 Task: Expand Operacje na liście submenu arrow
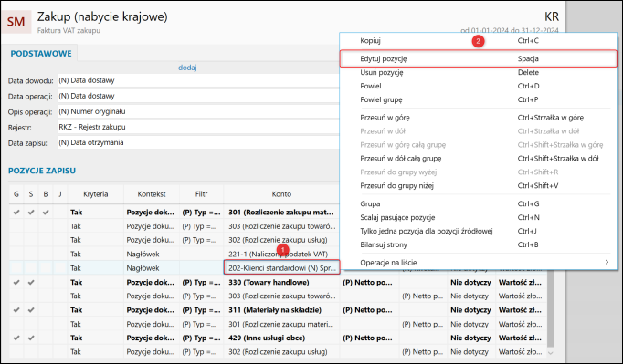607,262
